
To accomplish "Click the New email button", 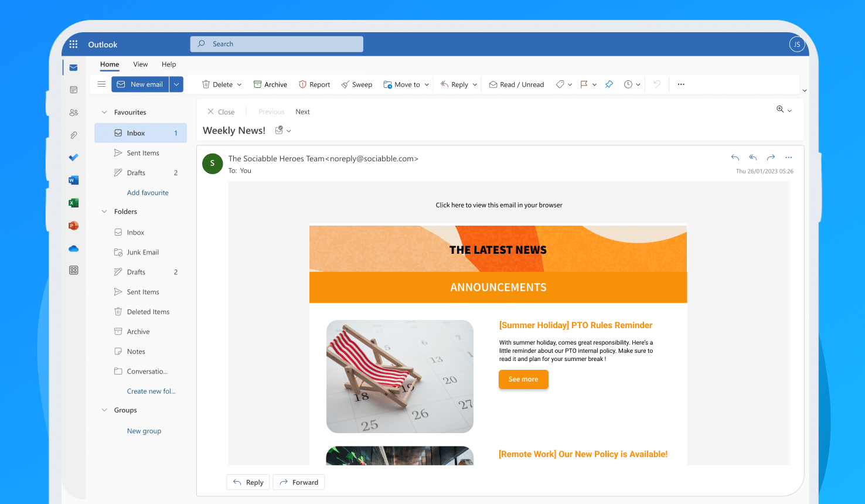I will (141, 84).
